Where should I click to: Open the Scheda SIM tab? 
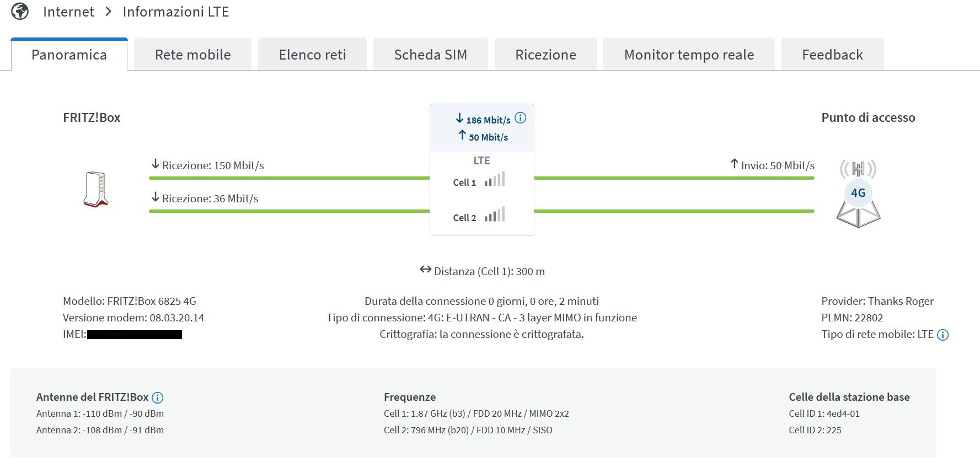point(430,55)
